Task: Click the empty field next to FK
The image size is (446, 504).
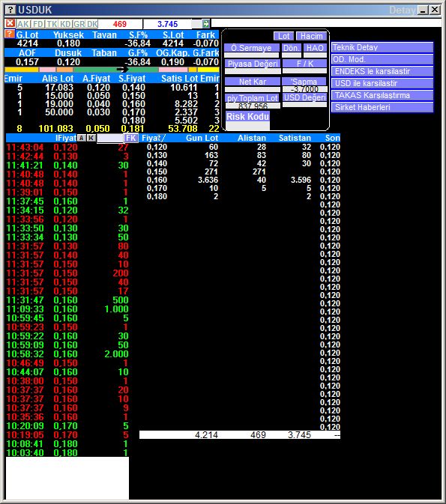Action: (x=110, y=139)
